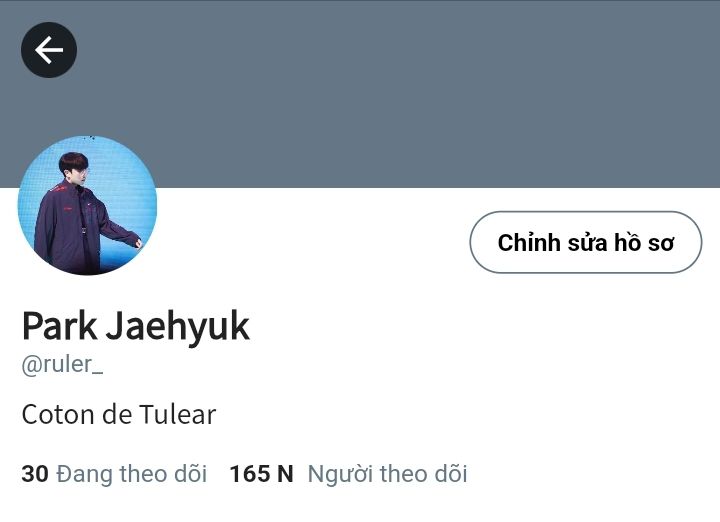The height and width of the screenshot is (522, 720).
Task: Open Park Jaehyuk's profile picture
Action: pos(87,205)
